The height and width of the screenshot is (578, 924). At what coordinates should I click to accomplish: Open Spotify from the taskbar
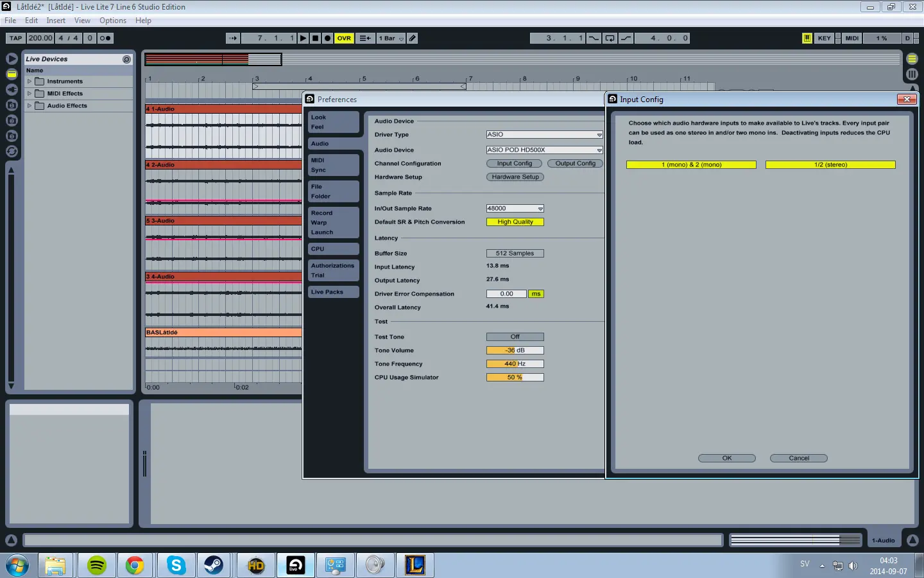97,565
